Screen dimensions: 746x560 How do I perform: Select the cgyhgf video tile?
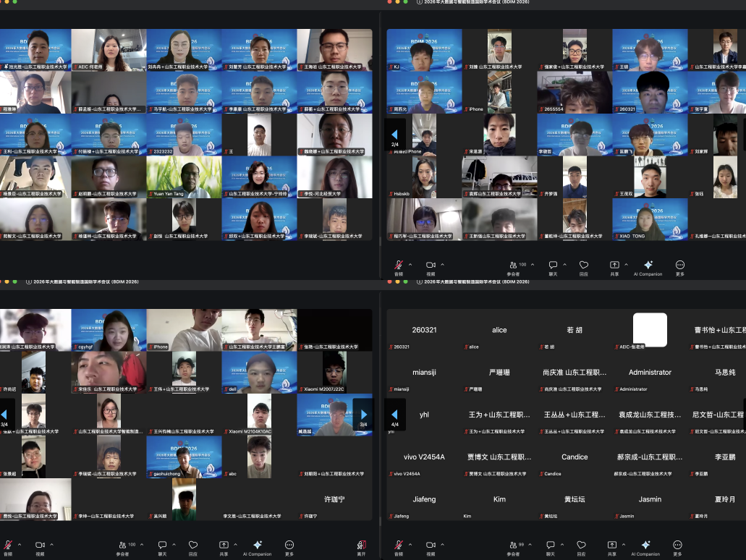(109, 330)
